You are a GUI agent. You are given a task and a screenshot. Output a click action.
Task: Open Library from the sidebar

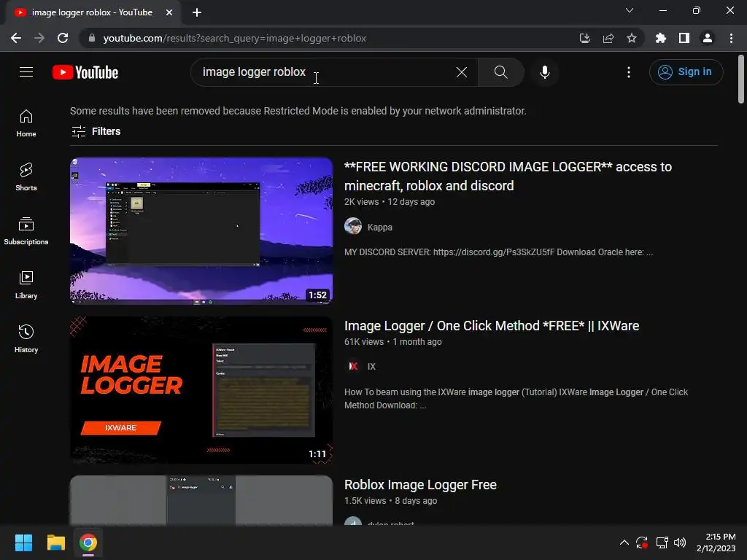click(26, 285)
